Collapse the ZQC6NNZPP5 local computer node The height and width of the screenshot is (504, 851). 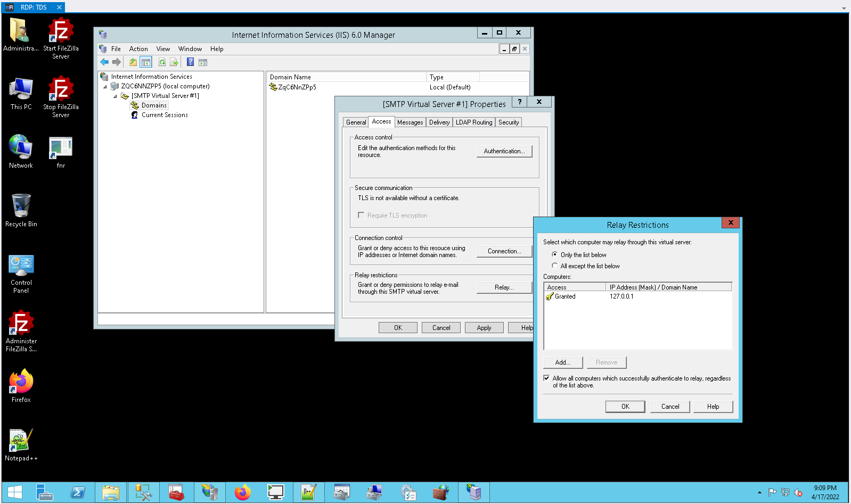pyautogui.click(x=105, y=86)
